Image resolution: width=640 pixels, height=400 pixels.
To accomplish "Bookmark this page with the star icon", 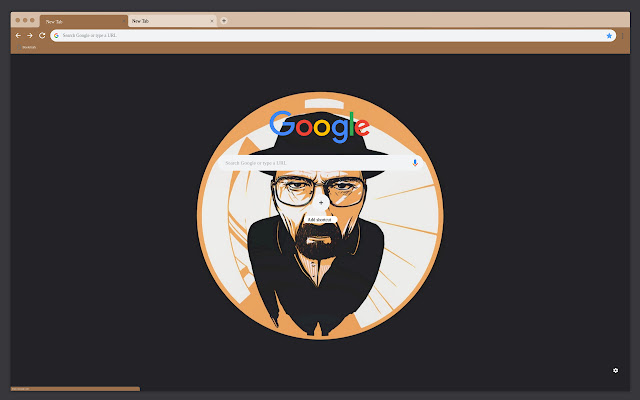I will pyautogui.click(x=609, y=36).
